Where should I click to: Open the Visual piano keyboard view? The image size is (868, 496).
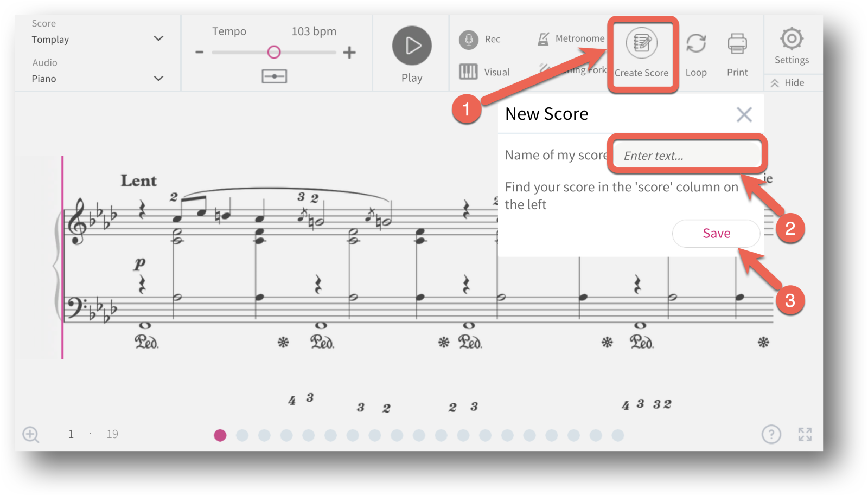pos(468,72)
